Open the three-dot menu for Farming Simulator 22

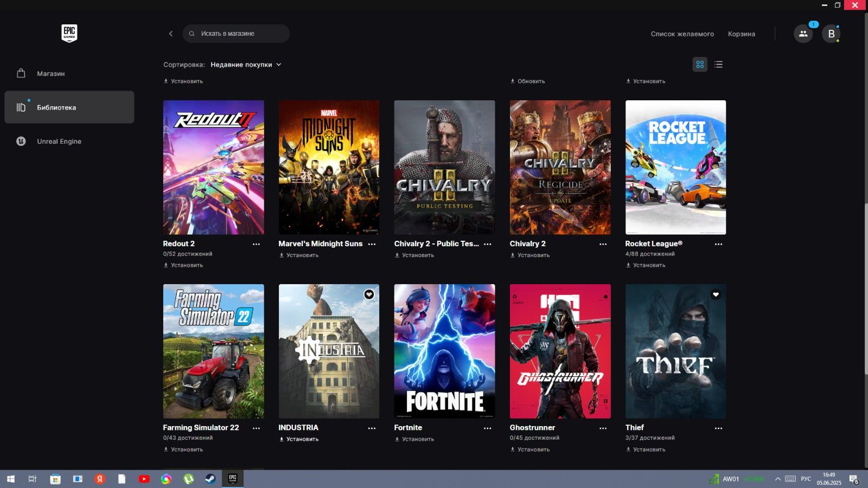(256, 428)
